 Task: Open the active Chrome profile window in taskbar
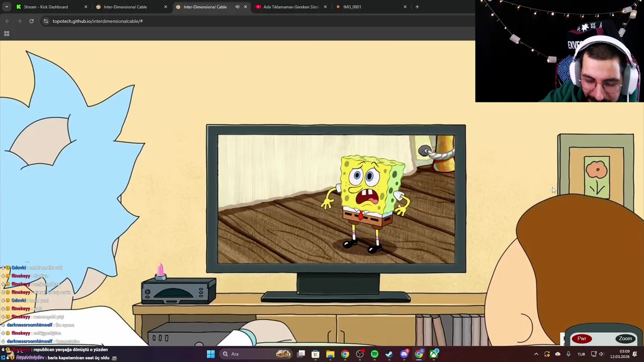pos(419,354)
